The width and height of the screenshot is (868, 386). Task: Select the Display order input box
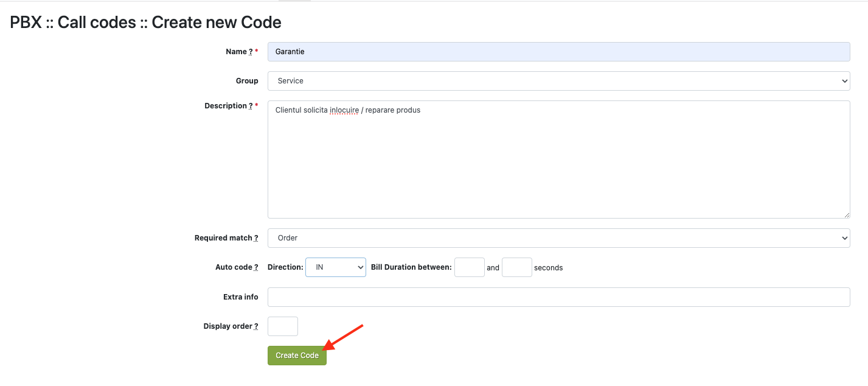(x=283, y=326)
